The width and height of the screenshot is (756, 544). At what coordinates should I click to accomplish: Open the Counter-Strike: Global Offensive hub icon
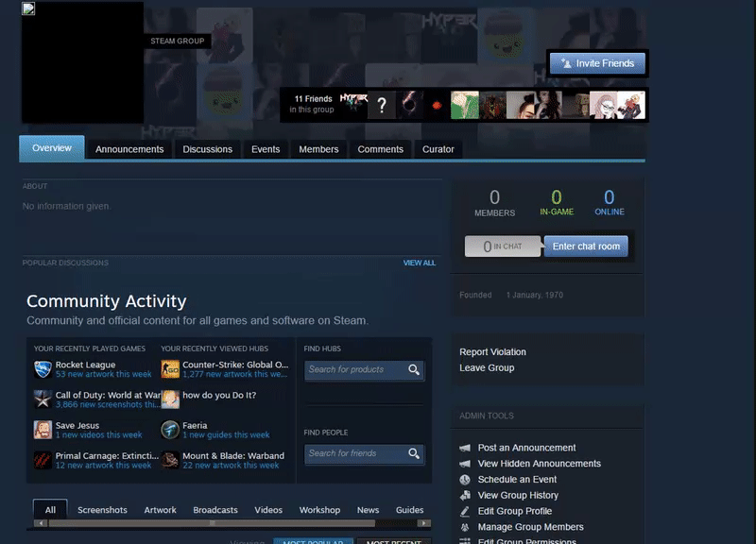pos(170,369)
